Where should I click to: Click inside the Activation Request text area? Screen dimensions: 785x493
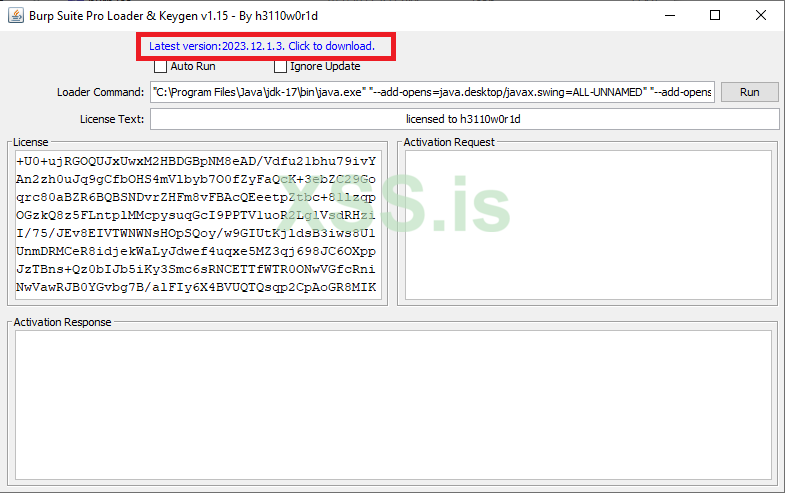(x=588, y=225)
